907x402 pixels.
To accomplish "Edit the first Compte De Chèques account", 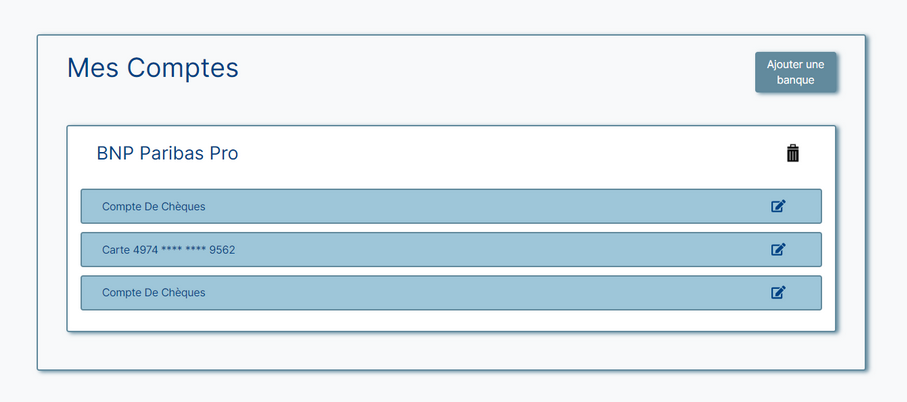I will pos(779,206).
